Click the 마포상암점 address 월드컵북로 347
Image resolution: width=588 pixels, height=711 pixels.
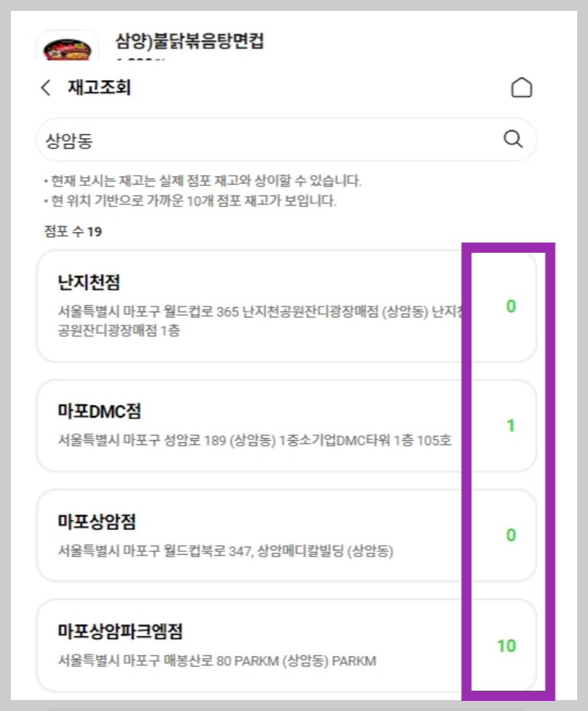tap(225, 551)
